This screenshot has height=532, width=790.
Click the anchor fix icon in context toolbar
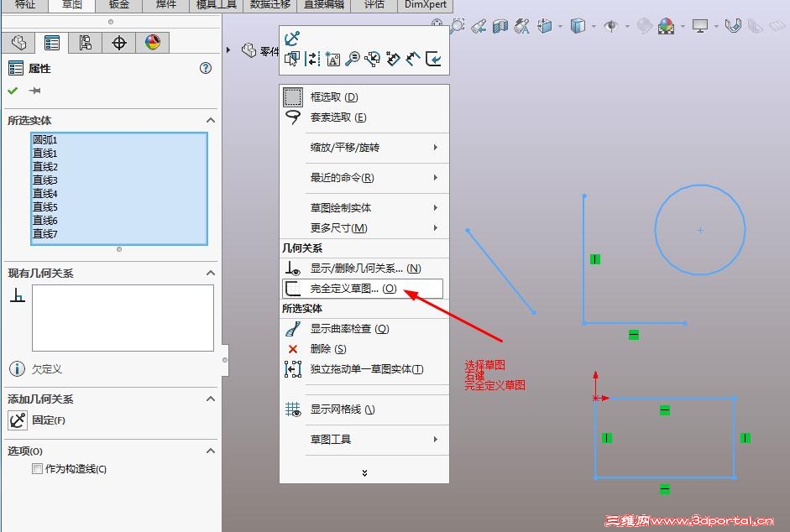coord(291,39)
